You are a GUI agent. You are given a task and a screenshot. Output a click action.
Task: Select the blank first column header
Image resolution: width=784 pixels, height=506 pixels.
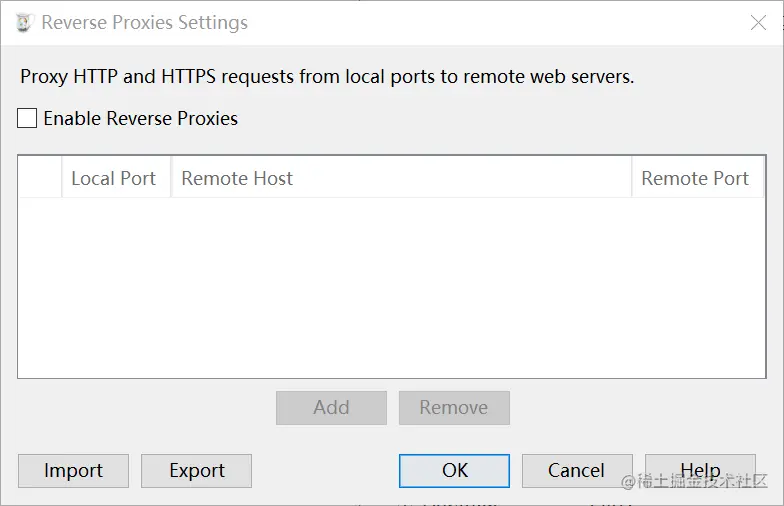[x=40, y=178]
